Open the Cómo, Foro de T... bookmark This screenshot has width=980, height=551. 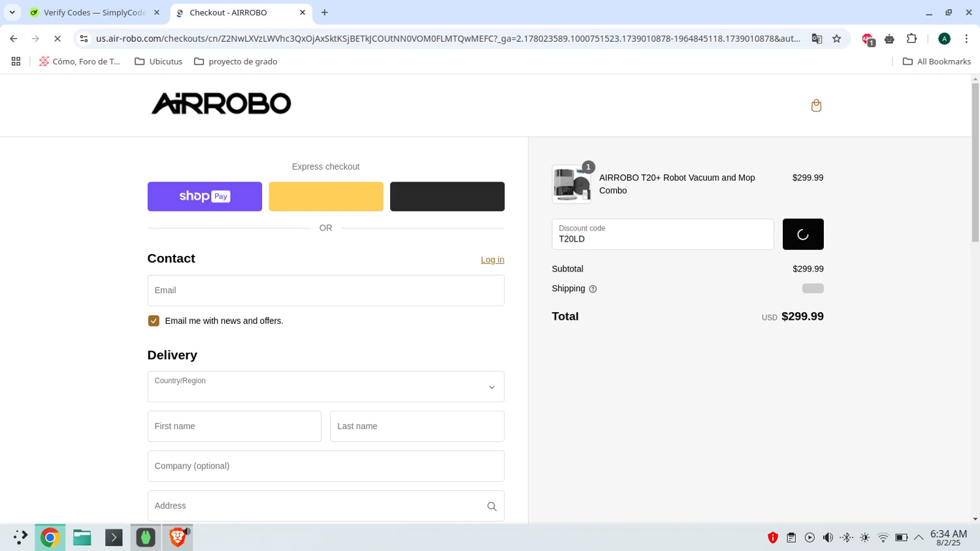[80, 61]
